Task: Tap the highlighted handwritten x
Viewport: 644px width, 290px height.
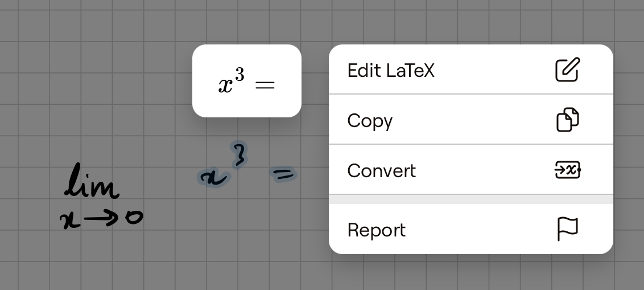Action: pos(213,178)
